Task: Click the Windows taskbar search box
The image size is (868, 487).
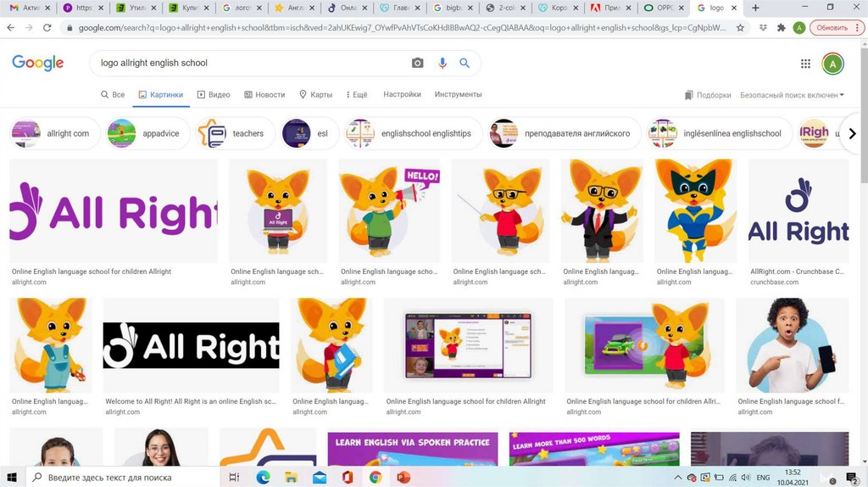Action: [x=122, y=477]
